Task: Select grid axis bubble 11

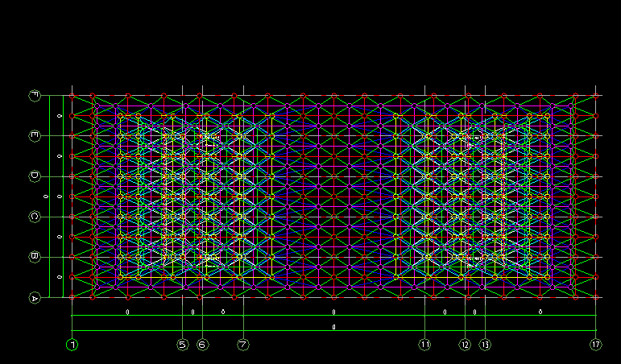Action: (424, 345)
